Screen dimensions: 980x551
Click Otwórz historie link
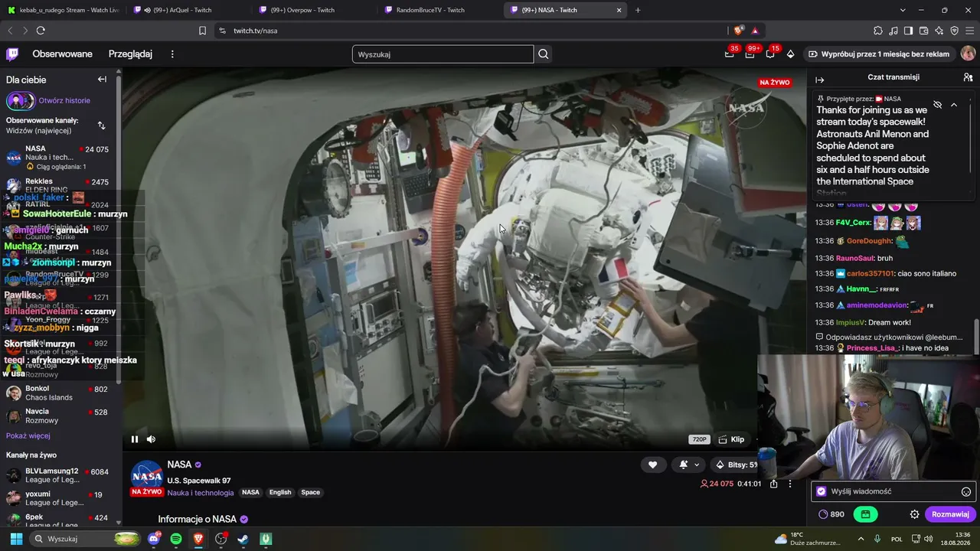click(64, 100)
